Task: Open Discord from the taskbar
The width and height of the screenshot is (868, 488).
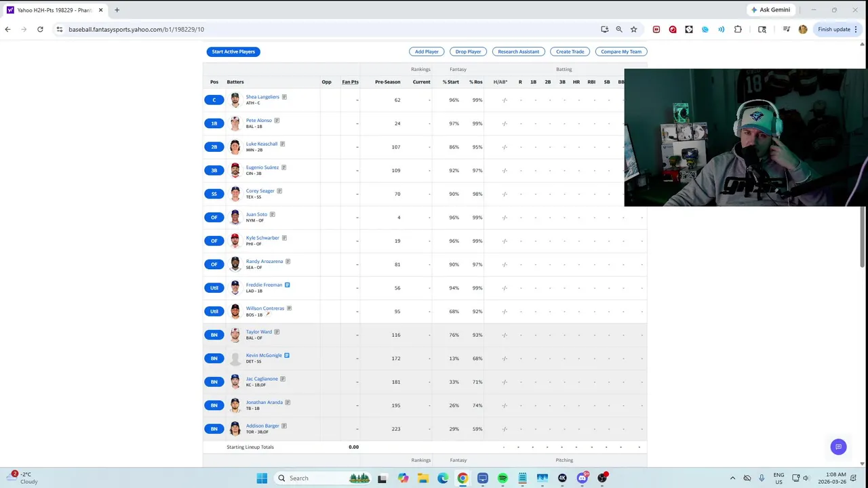Action: click(x=583, y=478)
